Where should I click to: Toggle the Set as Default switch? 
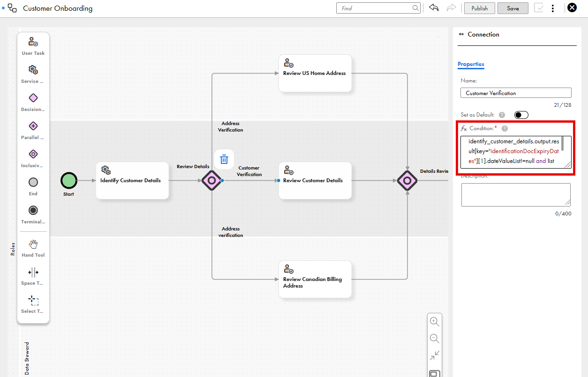pyautogui.click(x=521, y=115)
